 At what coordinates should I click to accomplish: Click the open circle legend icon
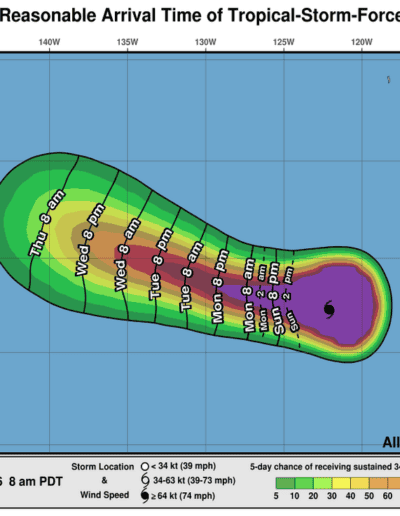(x=145, y=466)
